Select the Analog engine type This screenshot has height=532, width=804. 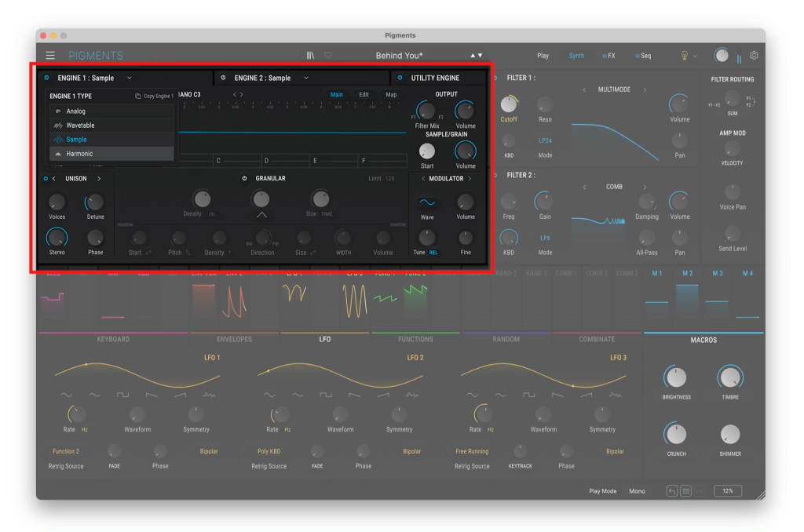[111, 111]
